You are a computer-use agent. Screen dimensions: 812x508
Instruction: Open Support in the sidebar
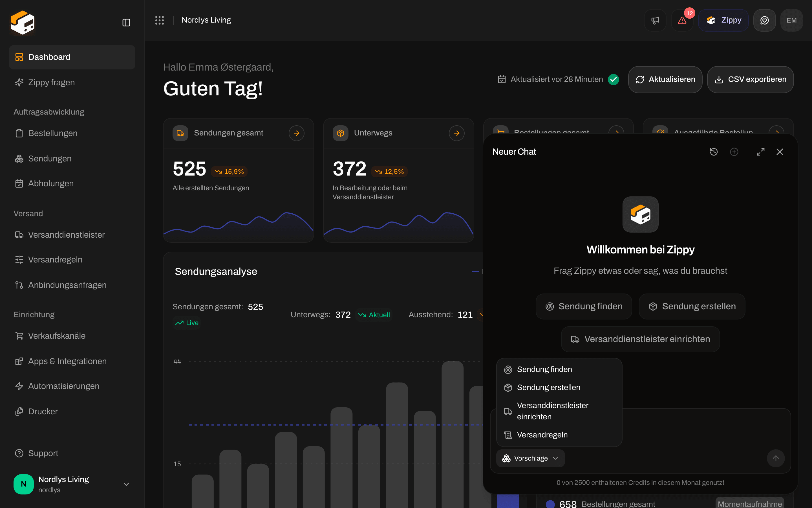72,453
